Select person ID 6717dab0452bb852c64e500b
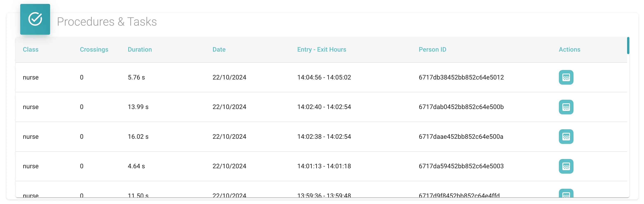This screenshot has width=644, height=204. tap(461, 107)
